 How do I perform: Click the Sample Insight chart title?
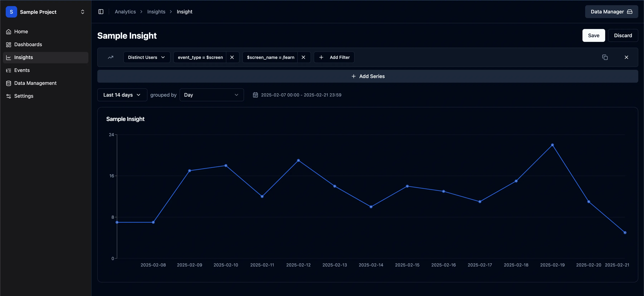(x=125, y=119)
